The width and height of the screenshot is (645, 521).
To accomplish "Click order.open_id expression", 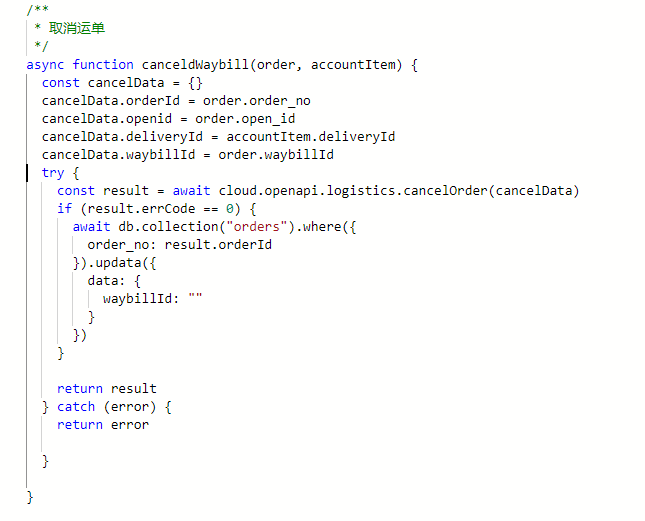I will pyautogui.click(x=245, y=119).
